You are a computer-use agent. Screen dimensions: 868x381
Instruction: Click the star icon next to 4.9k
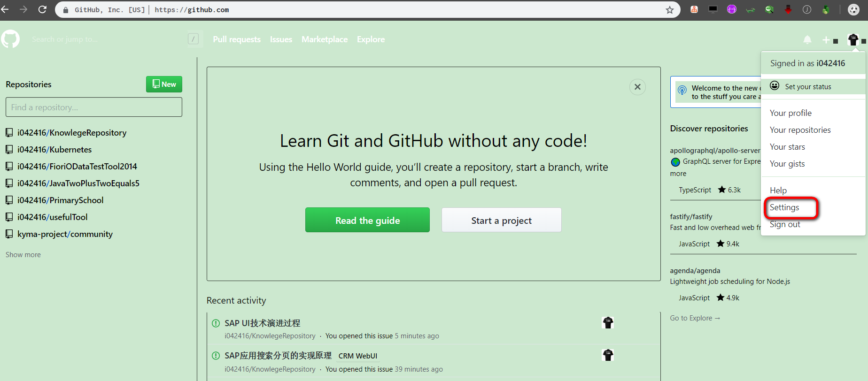tap(721, 297)
